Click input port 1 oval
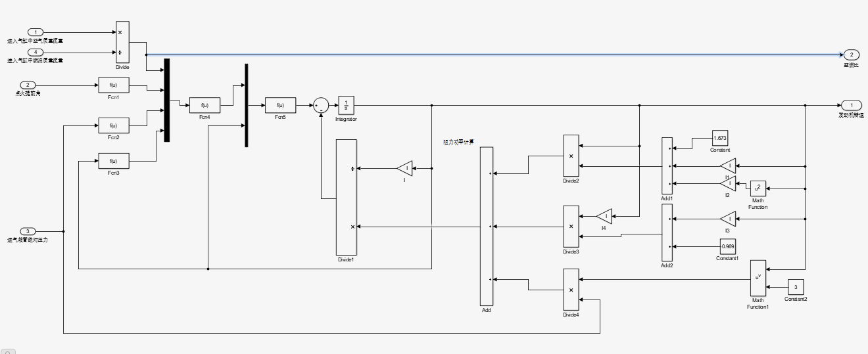 click(36, 32)
